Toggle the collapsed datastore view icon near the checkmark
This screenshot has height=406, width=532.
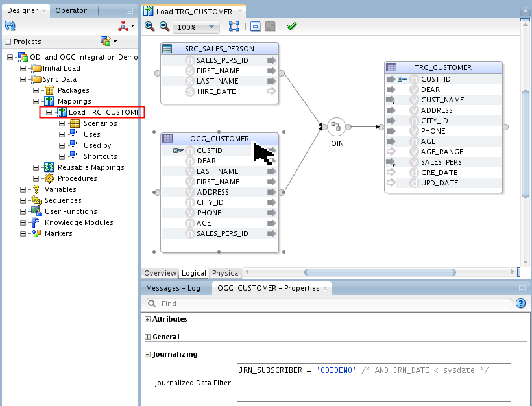[x=254, y=27]
